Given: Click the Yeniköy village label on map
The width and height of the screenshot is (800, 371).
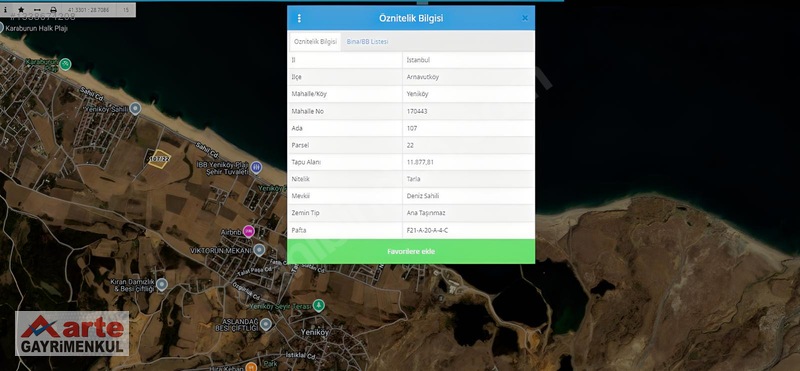Looking at the screenshot, I should click(315, 332).
